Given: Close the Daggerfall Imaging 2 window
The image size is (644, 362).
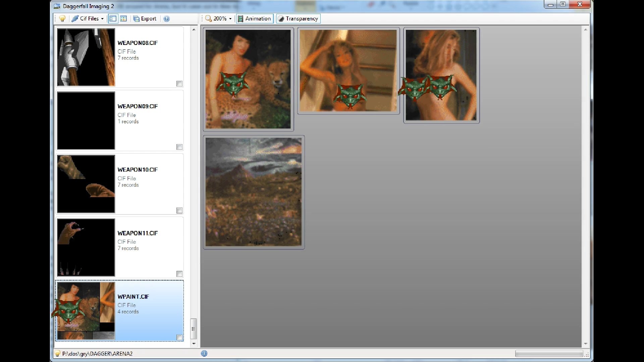Looking at the screenshot, I should click(x=580, y=4).
